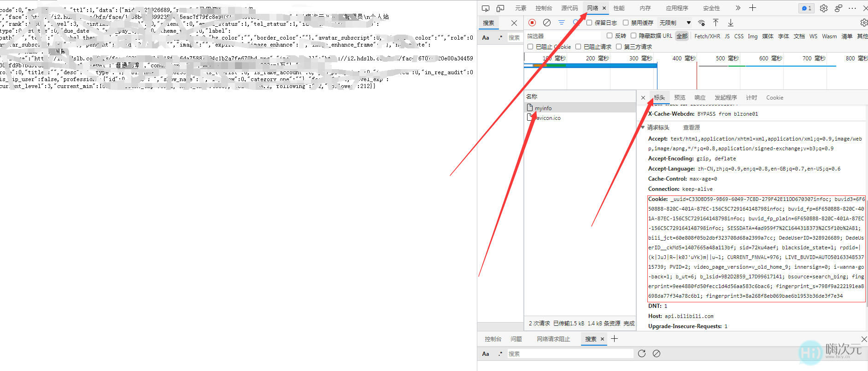Stop recording the network log
Image resolution: width=868 pixels, height=371 pixels.
coord(532,23)
